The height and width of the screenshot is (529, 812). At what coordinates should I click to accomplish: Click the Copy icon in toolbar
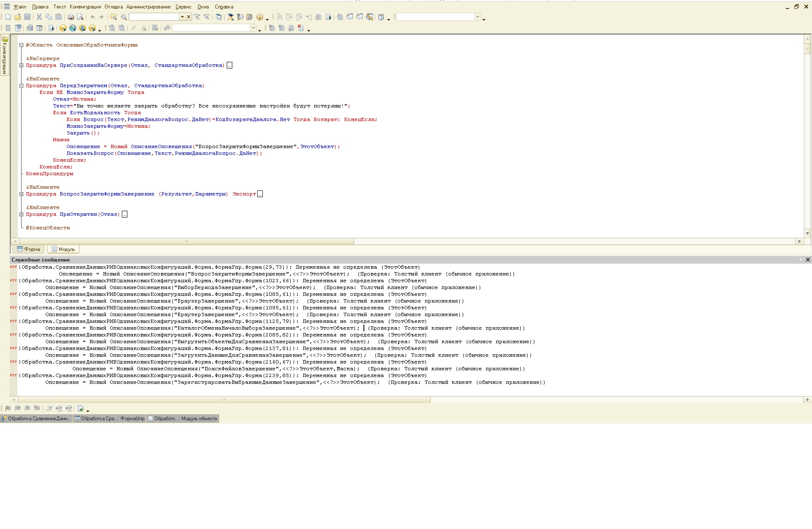(x=49, y=17)
